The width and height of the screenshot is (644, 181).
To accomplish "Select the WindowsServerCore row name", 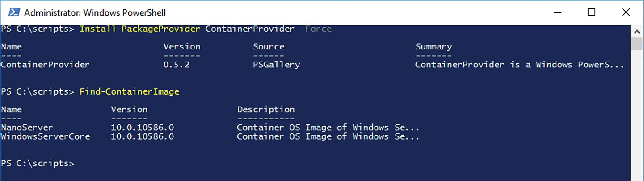I will click(45, 136).
